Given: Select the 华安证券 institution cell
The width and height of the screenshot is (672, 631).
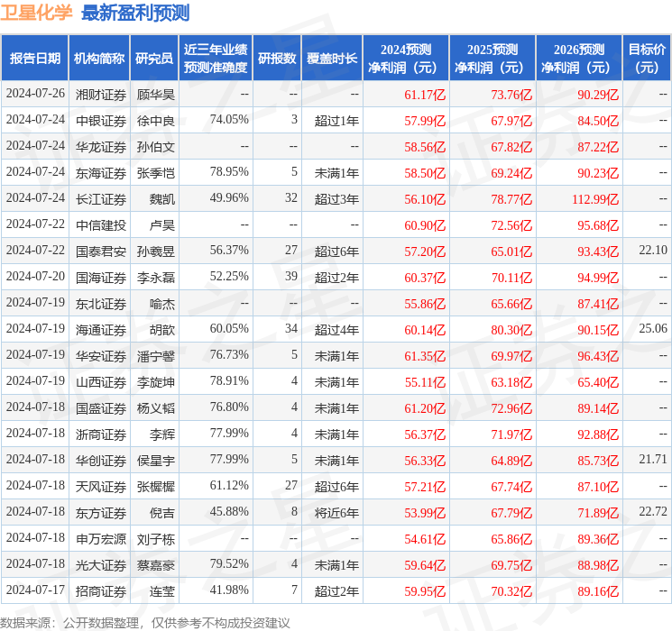Looking at the screenshot, I should [x=101, y=355].
